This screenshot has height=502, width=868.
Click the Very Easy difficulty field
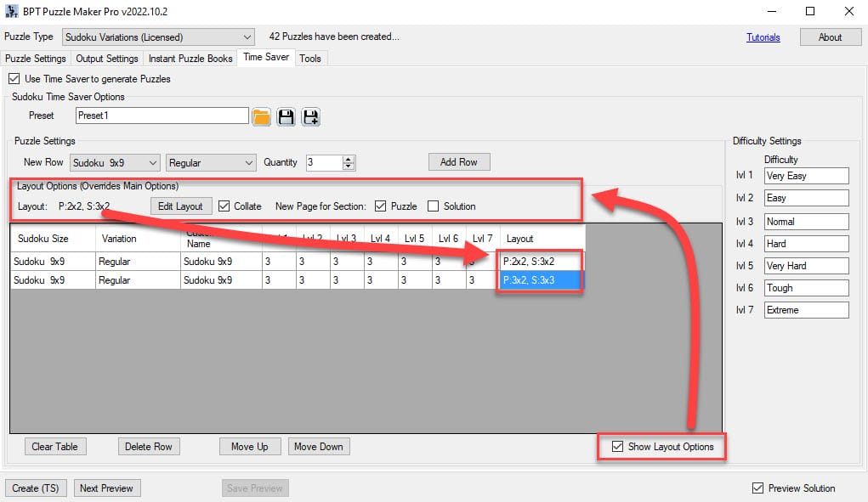[806, 176]
